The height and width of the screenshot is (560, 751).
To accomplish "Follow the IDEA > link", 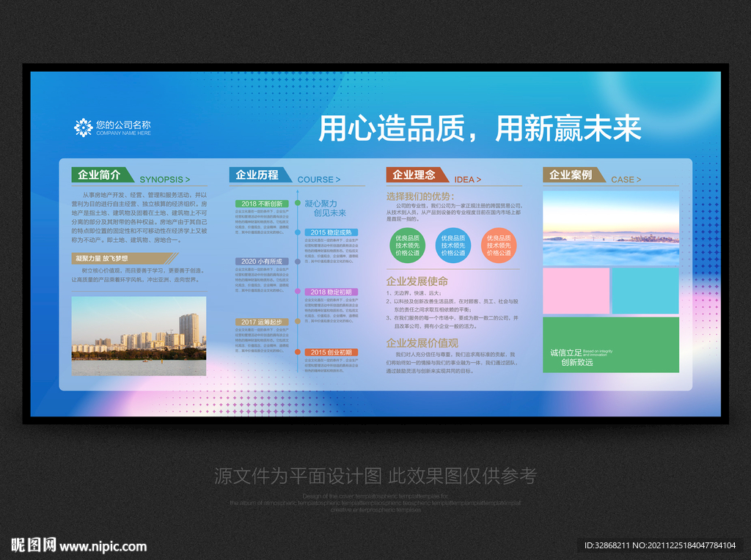I will click(467, 180).
